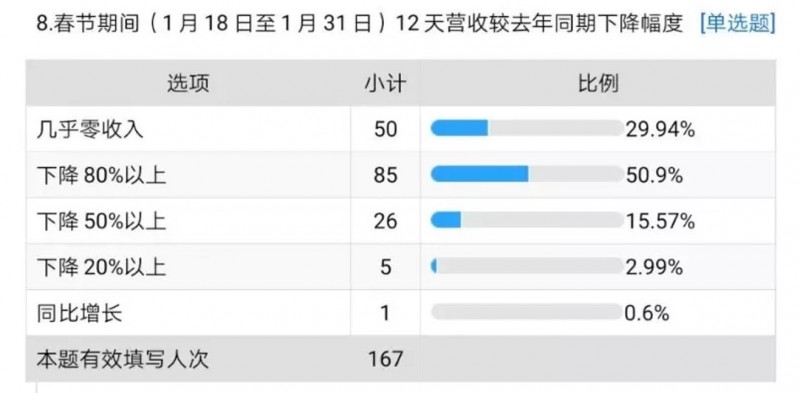Click the 下降 50%以上 progress bar
Image resolution: width=800 pixels, height=393 pixels.
pos(528,220)
